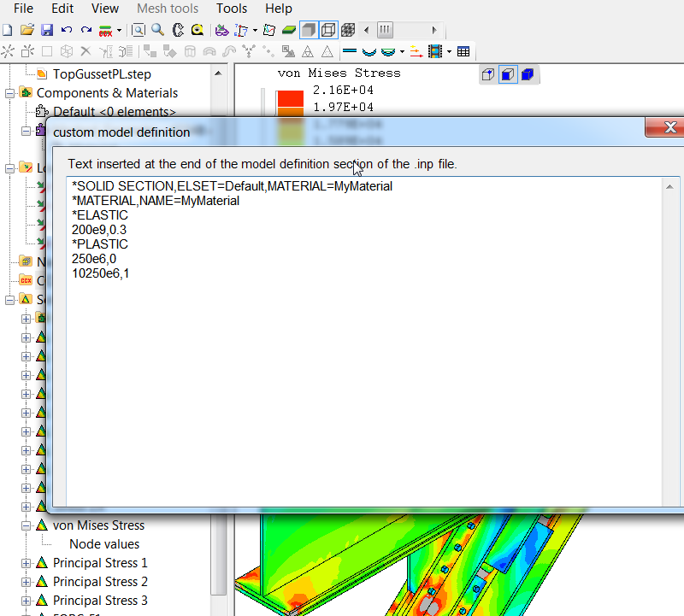Click the film strip animation icon
The width and height of the screenshot is (684, 616).
click(435, 51)
